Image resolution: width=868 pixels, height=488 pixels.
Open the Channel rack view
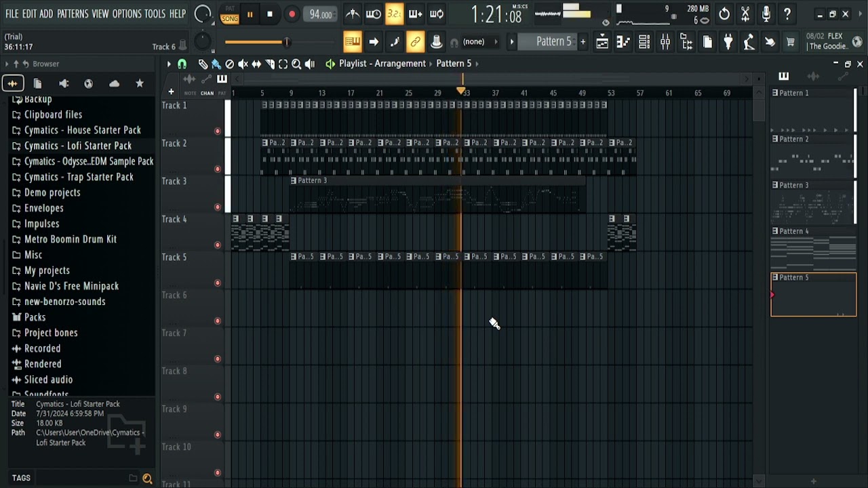point(644,42)
